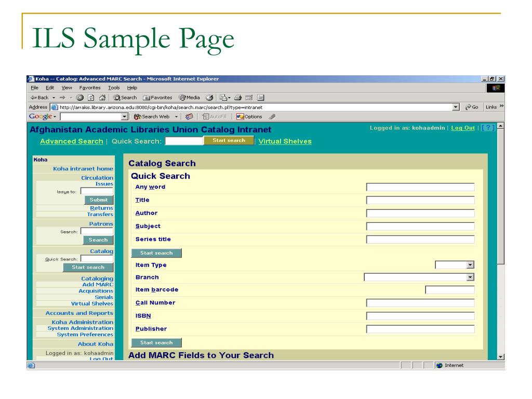Click the sidebar Catalog Start search button
Screen dimensions: 532x399
[88, 268]
